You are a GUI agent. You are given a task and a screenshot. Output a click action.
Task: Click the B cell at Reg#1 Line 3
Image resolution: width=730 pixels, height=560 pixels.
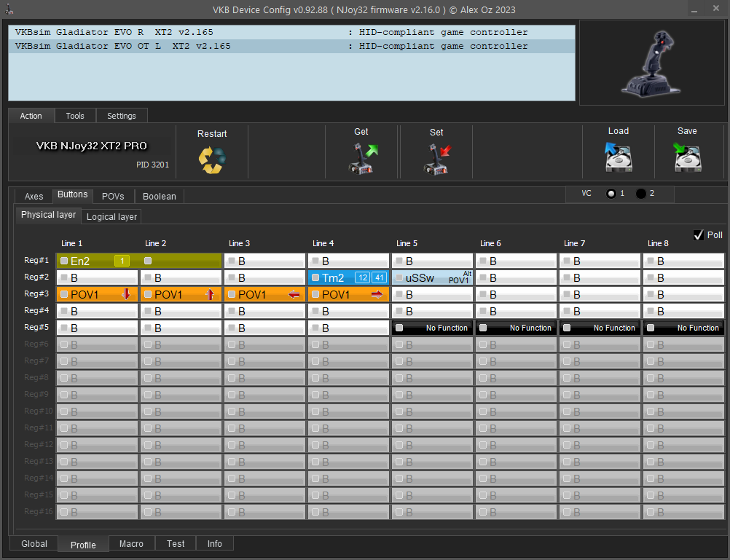(x=265, y=261)
